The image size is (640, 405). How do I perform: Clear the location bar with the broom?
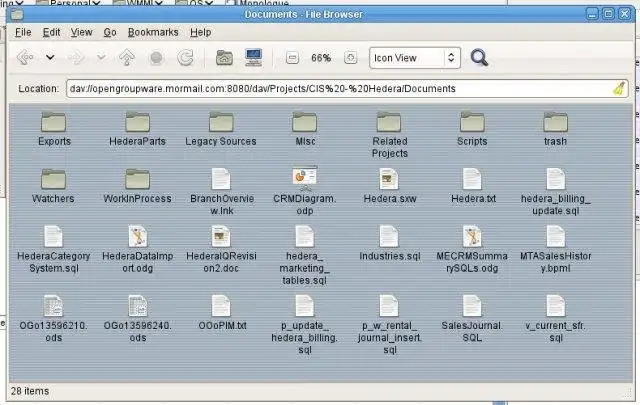tap(619, 88)
